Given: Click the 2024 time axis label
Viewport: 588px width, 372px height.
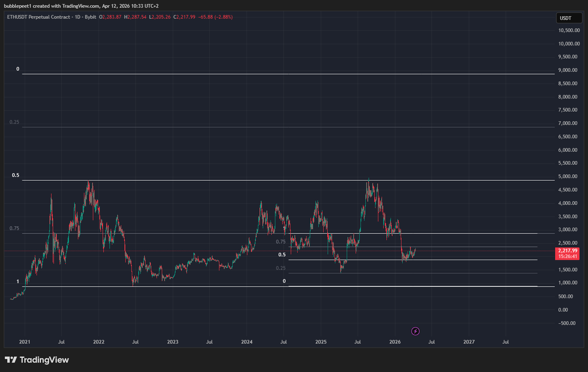Looking at the screenshot, I should pos(247,342).
